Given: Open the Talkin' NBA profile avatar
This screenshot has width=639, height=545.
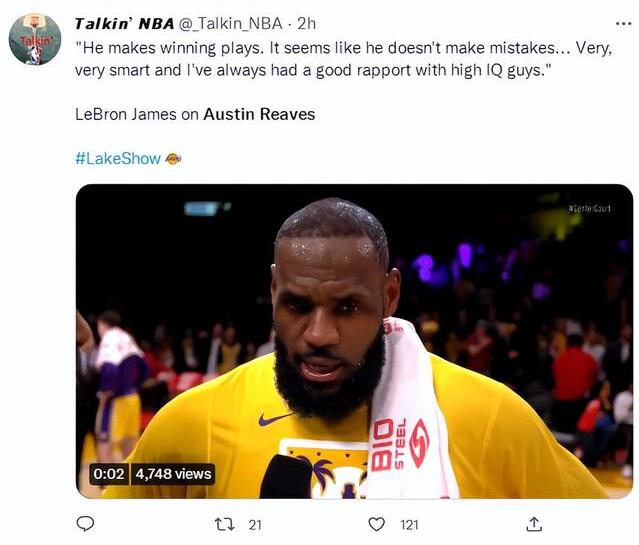Looking at the screenshot, I should point(35,39).
